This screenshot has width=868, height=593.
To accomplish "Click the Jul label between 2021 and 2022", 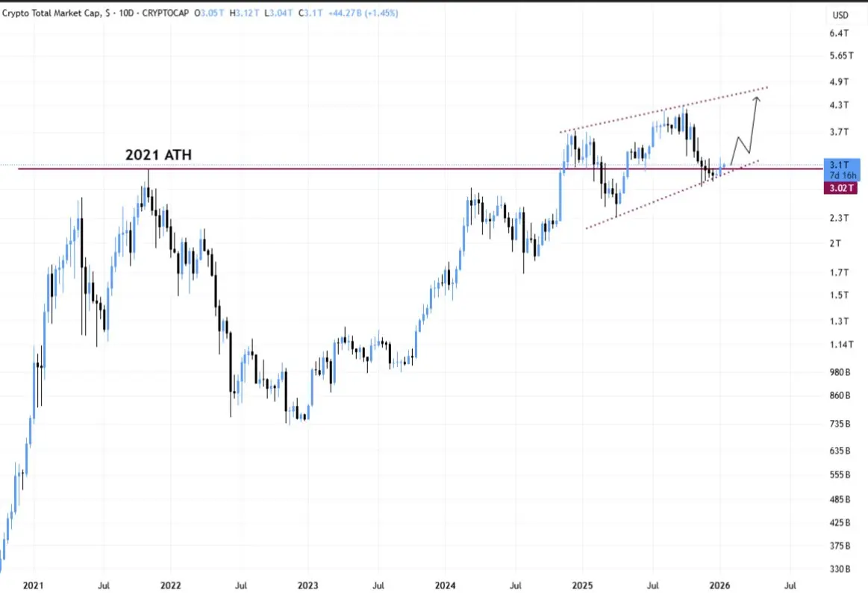I will [x=104, y=586].
